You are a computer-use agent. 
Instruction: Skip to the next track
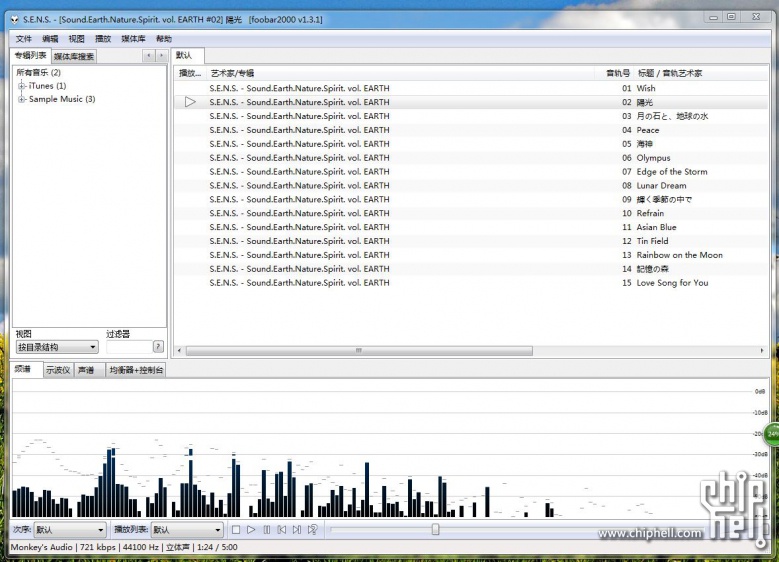click(297, 530)
